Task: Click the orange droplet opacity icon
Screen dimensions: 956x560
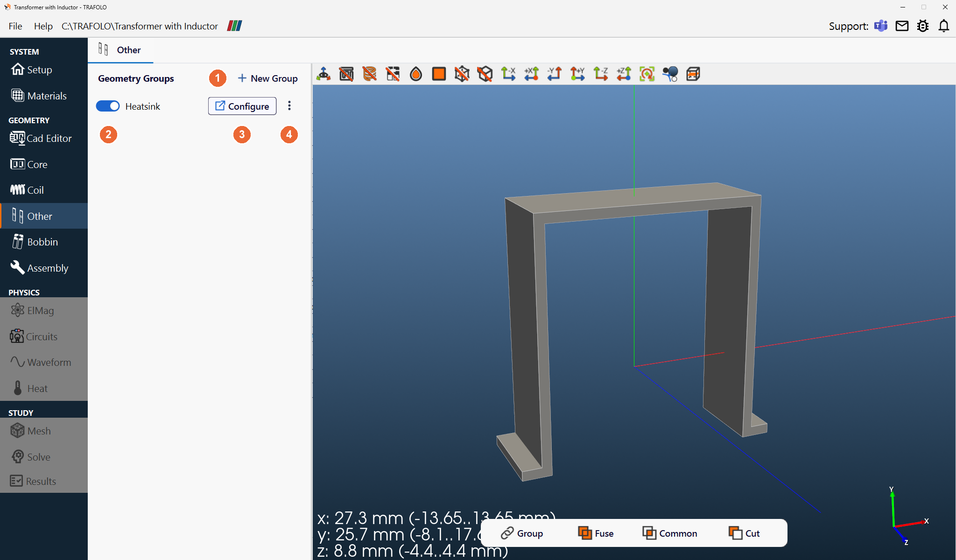Action: [416, 74]
